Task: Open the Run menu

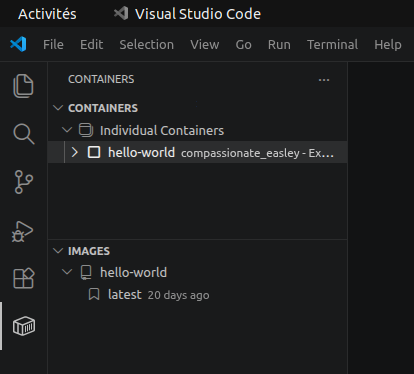Action: 279,44
